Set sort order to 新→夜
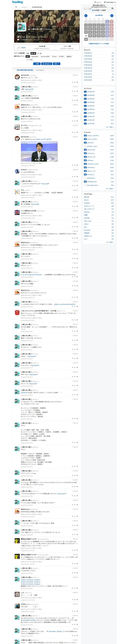129x644 pixels. tap(33, 53)
